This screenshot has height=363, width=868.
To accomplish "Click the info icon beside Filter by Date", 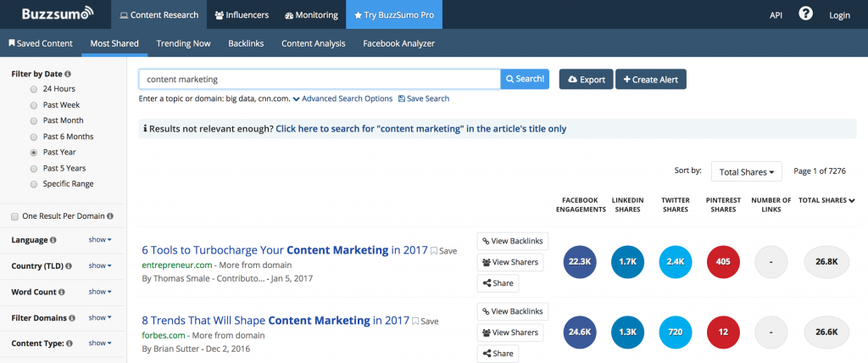I will click(68, 74).
